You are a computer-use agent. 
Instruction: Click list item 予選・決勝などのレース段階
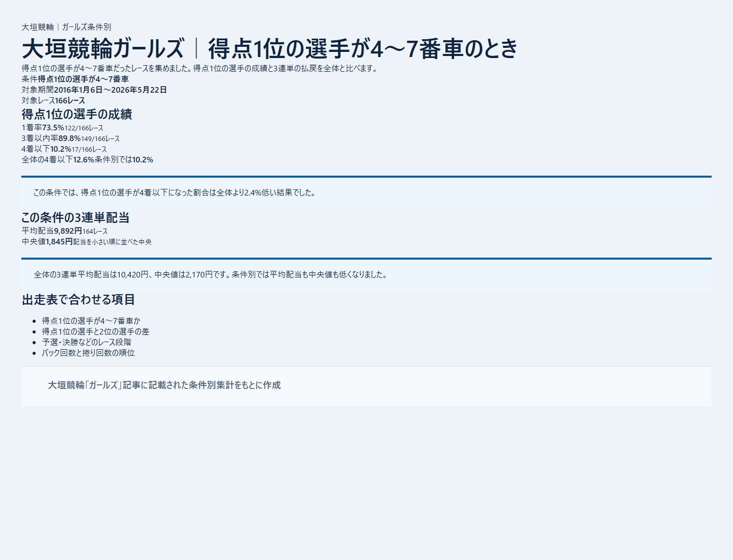87,342
